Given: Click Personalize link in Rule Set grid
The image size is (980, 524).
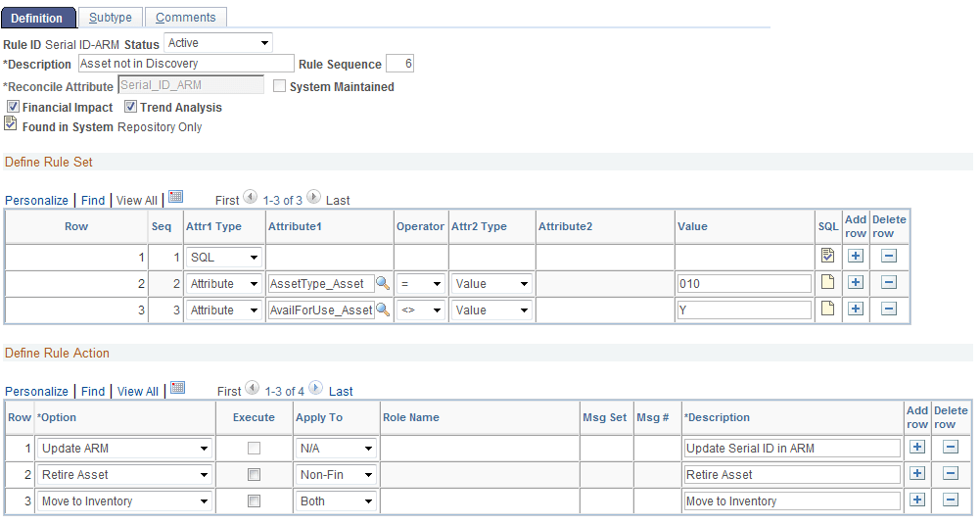Looking at the screenshot, I should coord(36,200).
